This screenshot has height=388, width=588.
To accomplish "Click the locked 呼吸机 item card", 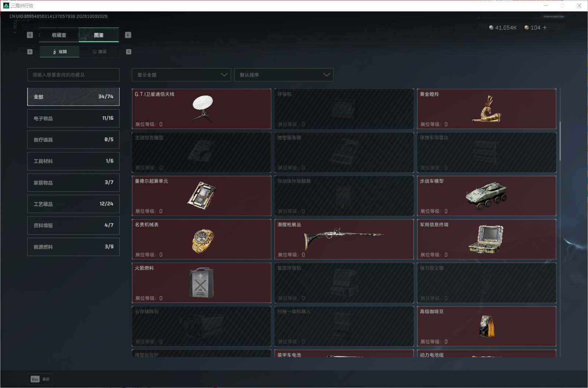I will [x=344, y=109].
